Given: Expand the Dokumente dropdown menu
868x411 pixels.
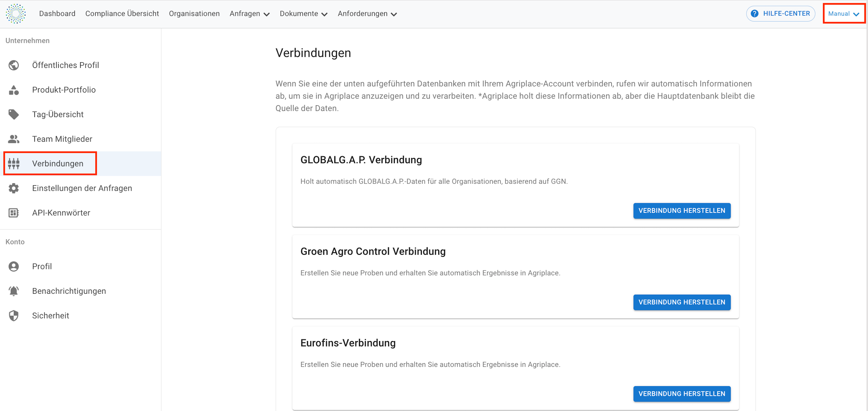Looking at the screenshot, I should tap(304, 14).
